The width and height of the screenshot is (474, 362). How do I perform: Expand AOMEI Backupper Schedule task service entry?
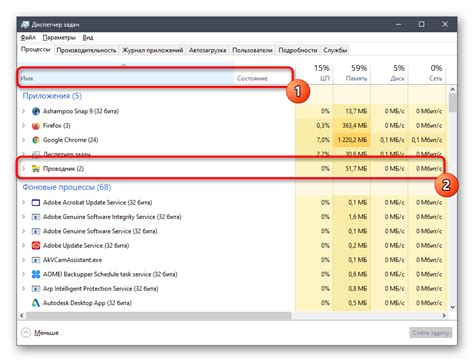[x=23, y=274]
